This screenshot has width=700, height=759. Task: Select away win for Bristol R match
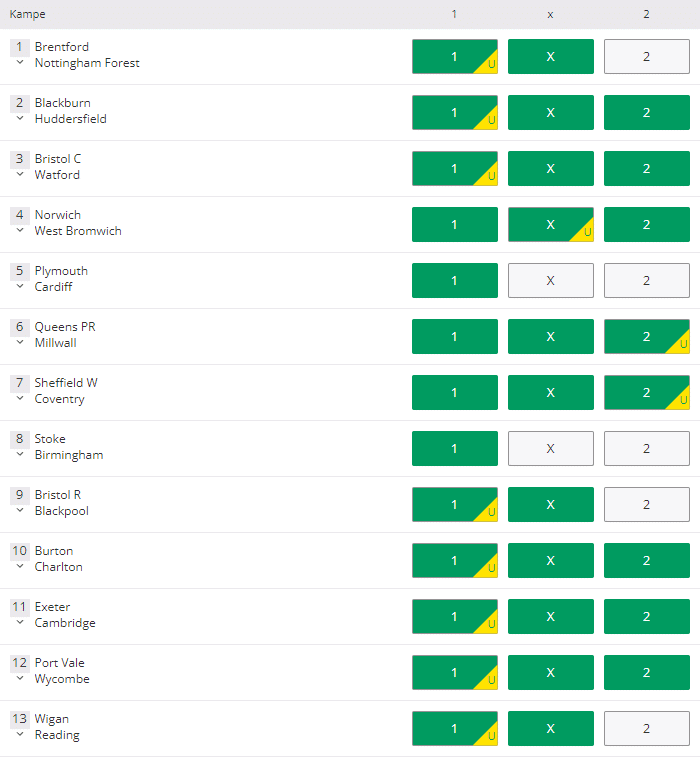(646, 504)
